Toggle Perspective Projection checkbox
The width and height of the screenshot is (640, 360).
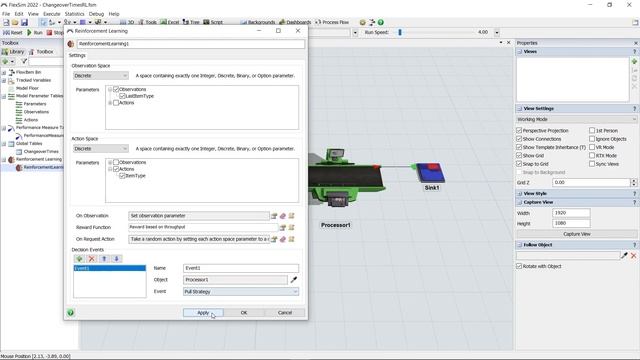[x=519, y=131]
